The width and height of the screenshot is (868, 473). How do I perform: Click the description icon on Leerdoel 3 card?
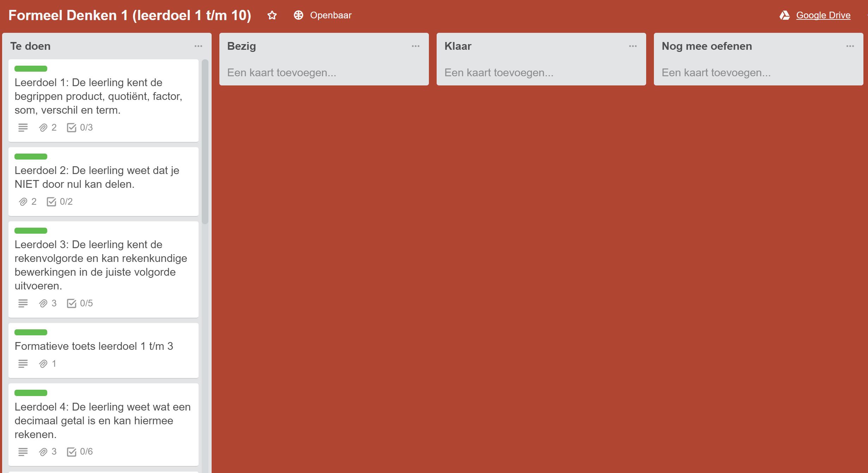tap(23, 303)
